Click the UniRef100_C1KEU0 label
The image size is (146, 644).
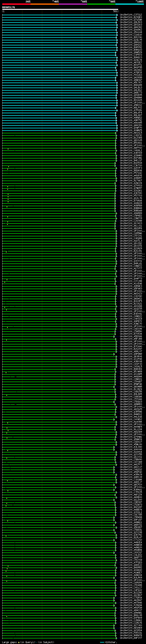(131, 35)
